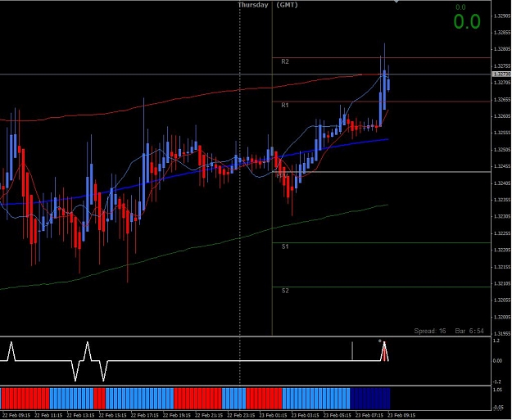Screen dimensions: 512x420
Task: Click the 1.32605 price scale value
Action: coord(502,116)
